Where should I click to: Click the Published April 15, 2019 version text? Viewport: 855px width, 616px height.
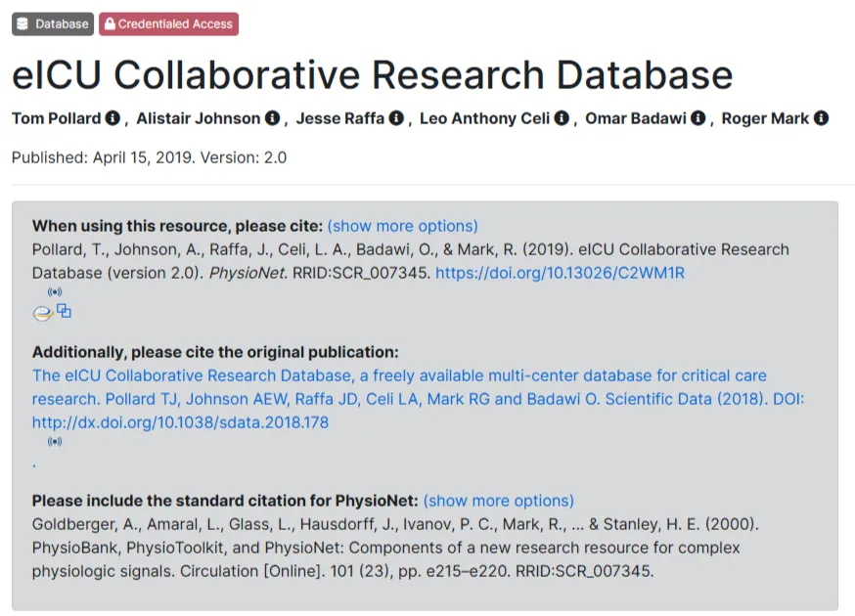click(149, 157)
